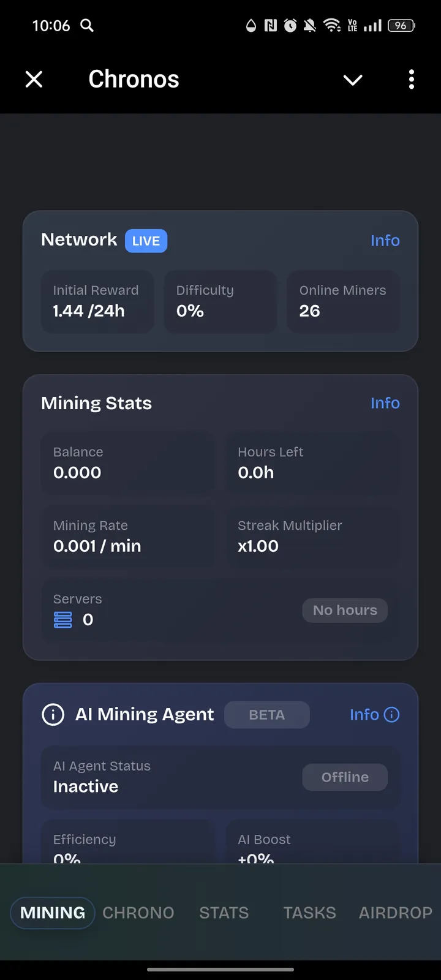Tap the LIVE badge next to Network

146,241
